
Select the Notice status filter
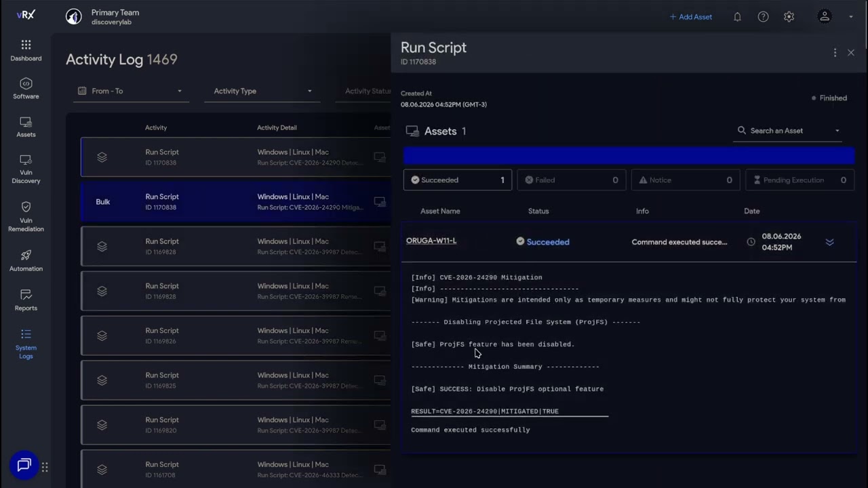(x=686, y=180)
